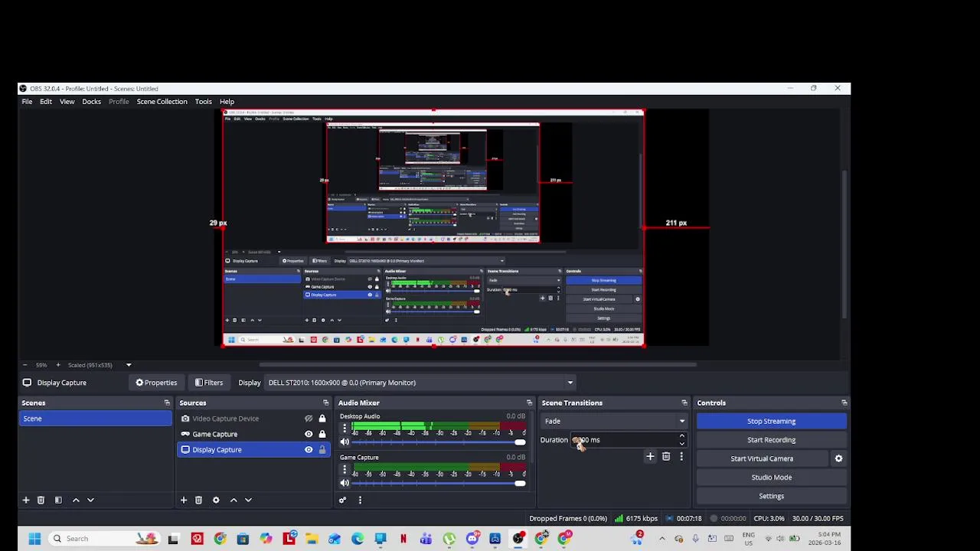Open the Edit menu
Screen dimensions: 980x551
tap(46, 102)
